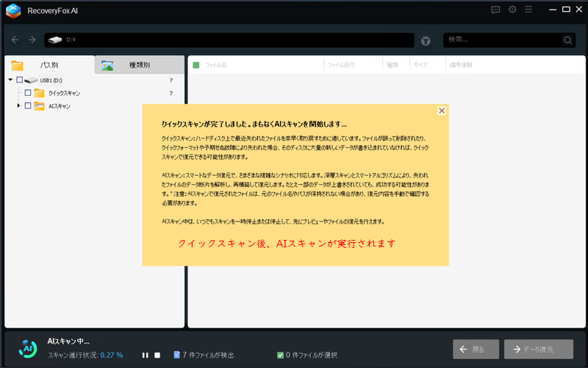
Task: Click the feedback chat icon in title bar
Action: (x=495, y=10)
